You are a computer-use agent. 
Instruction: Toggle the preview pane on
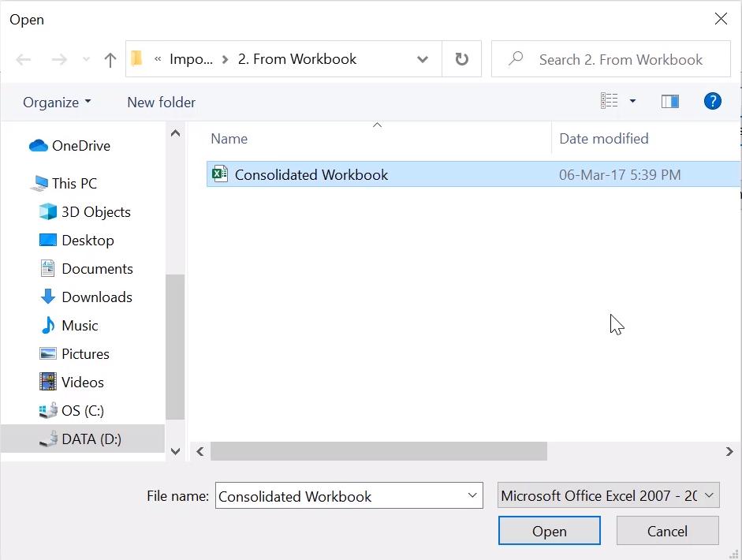669,101
